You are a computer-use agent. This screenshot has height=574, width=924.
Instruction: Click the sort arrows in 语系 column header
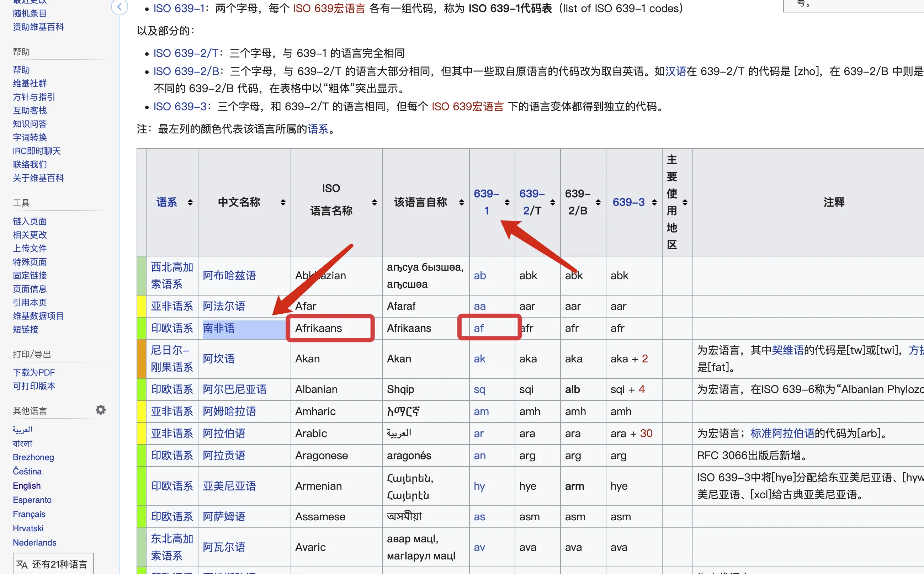tap(190, 202)
